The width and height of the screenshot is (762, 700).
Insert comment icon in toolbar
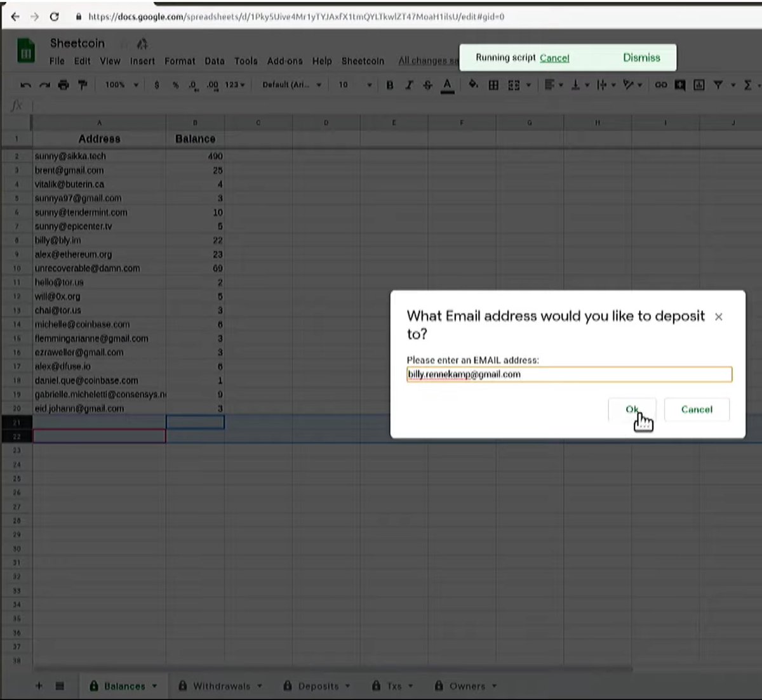680,85
